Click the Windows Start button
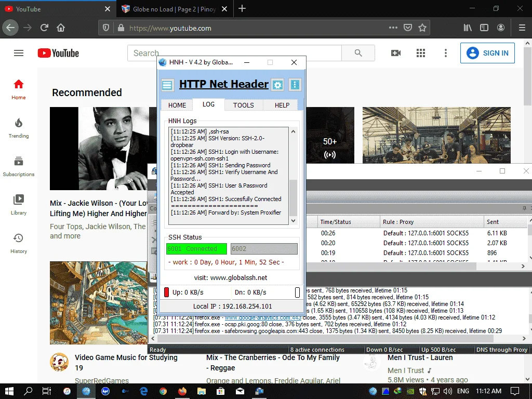This screenshot has height=399, width=532. click(9, 391)
